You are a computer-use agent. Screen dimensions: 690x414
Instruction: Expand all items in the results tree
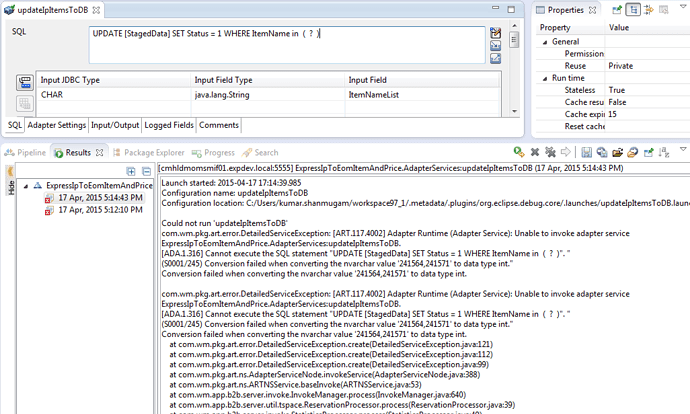(x=131, y=171)
